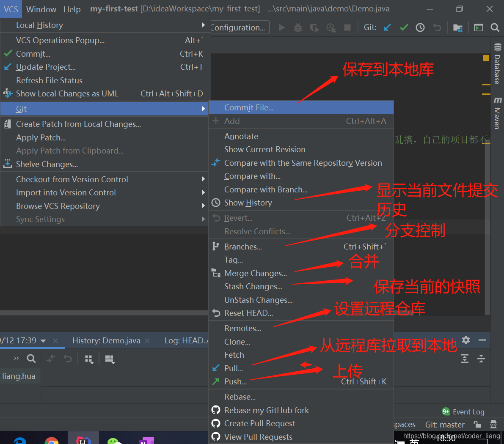Open the Event Log

click(x=463, y=412)
